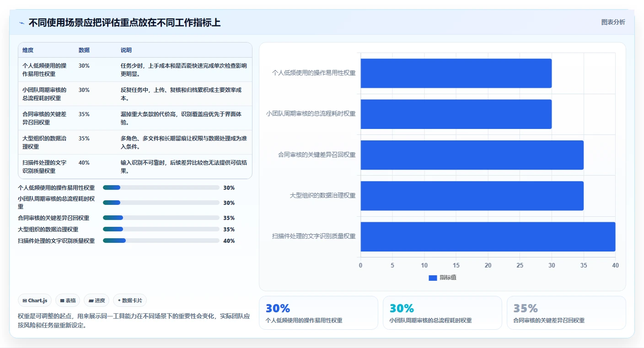Open the teal 30% data card
This screenshot has height=348, width=644.
click(442, 313)
